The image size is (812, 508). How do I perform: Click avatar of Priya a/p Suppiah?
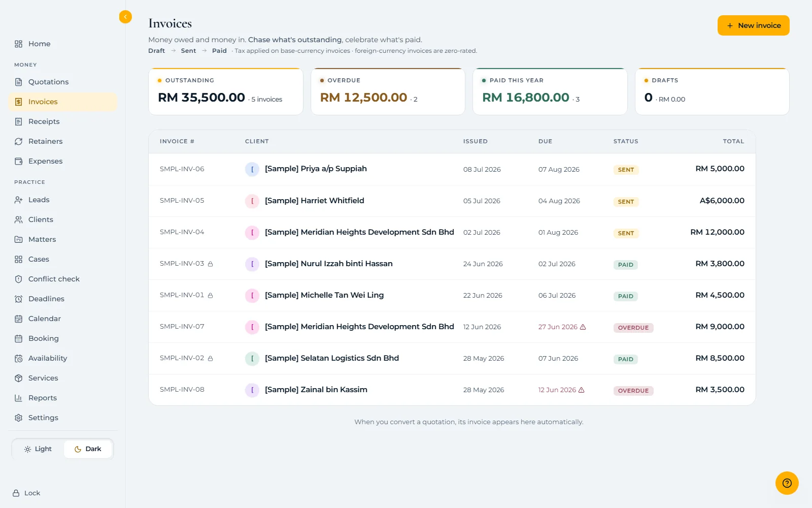[252, 169]
